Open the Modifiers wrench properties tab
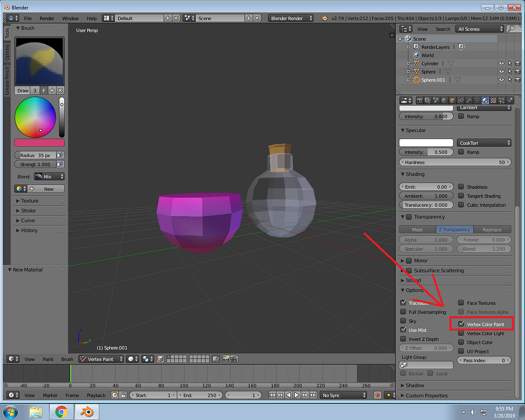Image resolution: width=525 pixels, height=420 pixels. tap(468, 100)
